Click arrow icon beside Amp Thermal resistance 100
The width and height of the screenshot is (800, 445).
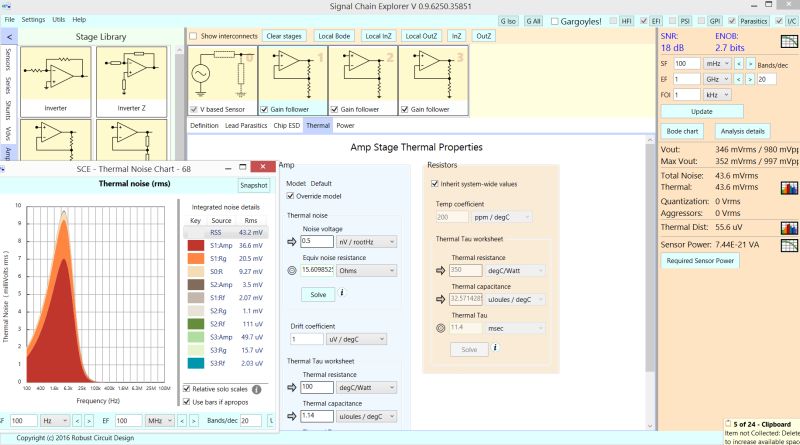tap(292, 387)
